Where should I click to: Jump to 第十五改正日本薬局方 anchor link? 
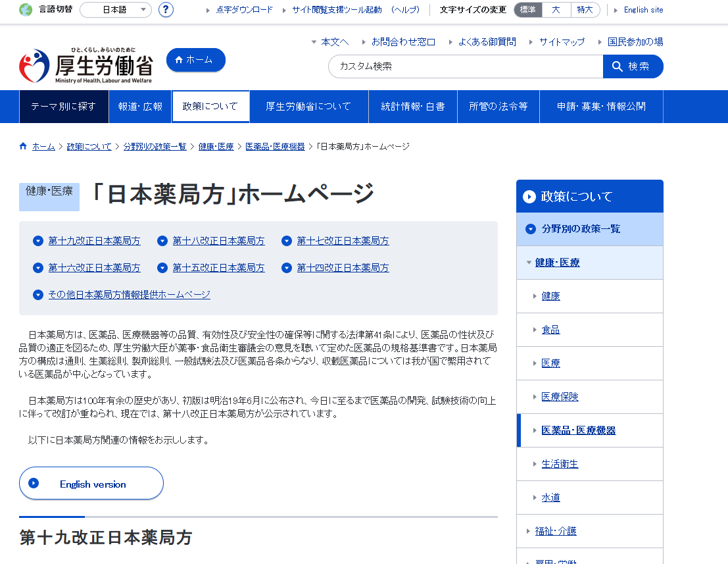[219, 268]
